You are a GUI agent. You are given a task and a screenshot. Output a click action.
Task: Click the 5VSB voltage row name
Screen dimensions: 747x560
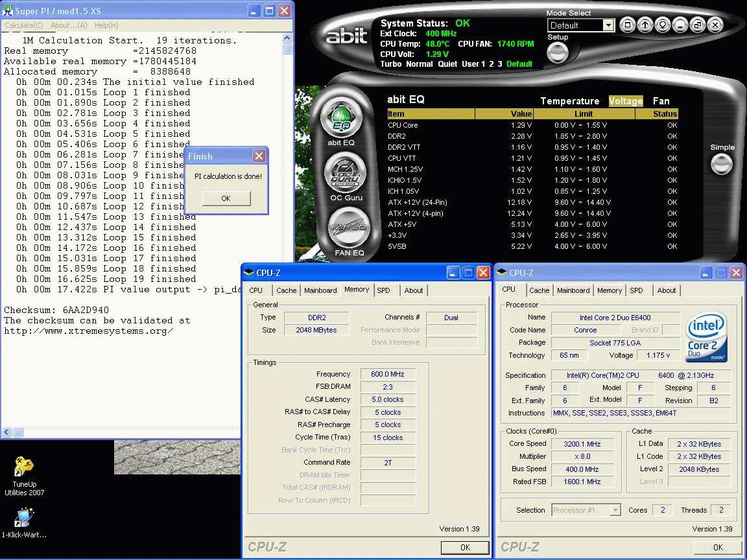click(x=397, y=247)
